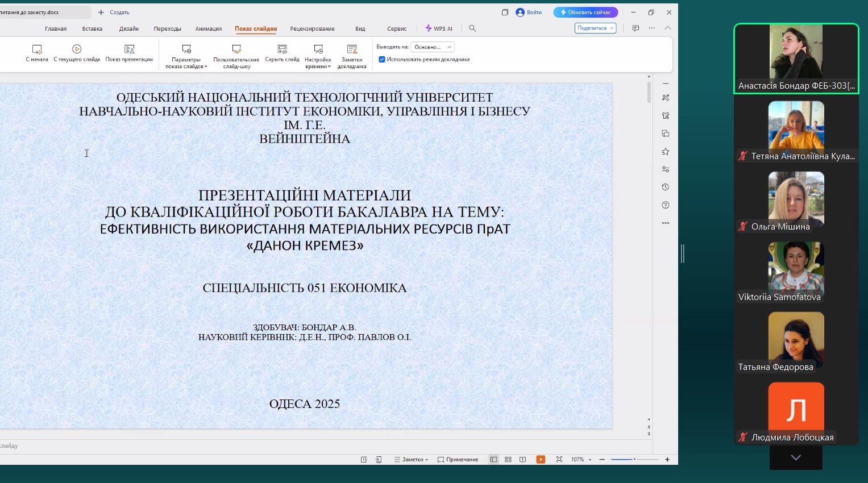Adjust the zoom slider handle
This screenshot has height=483, width=868.
click(x=634, y=459)
